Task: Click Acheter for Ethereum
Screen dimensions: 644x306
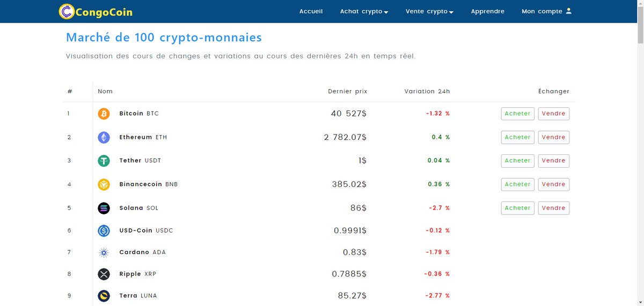Action: click(x=518, y=137)
